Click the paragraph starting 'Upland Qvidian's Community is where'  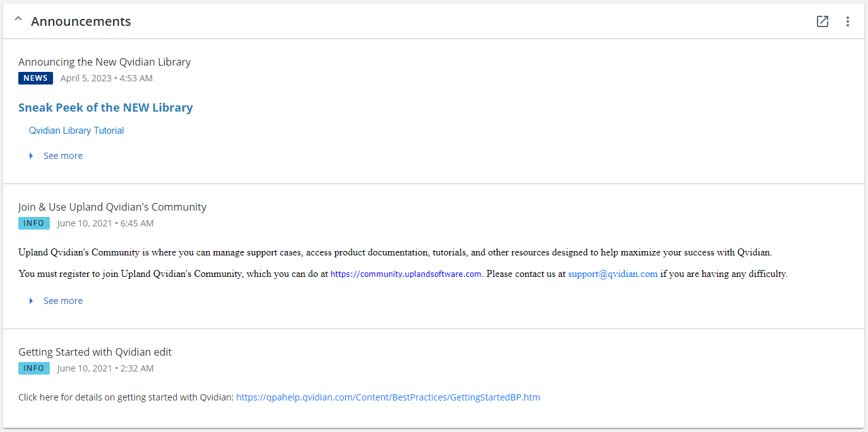coord(395,252)
